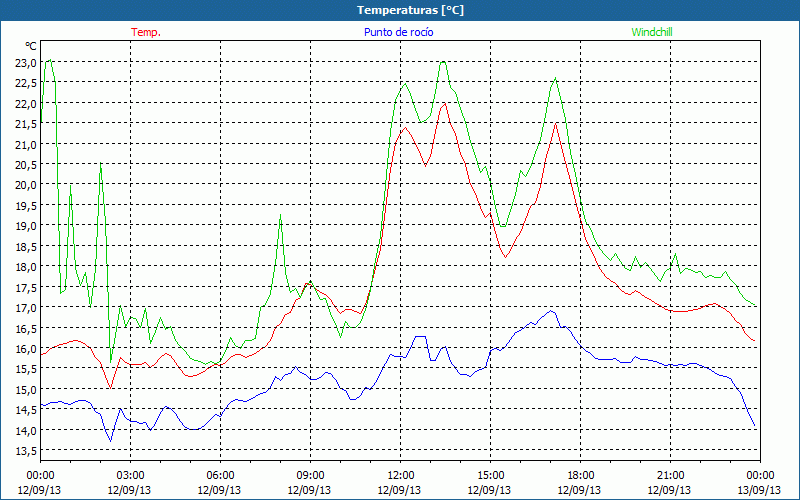This screenshot has height=500, width=800.
Task: Click the 13,5 y-axis value
Action: click(x=28, y=451)
